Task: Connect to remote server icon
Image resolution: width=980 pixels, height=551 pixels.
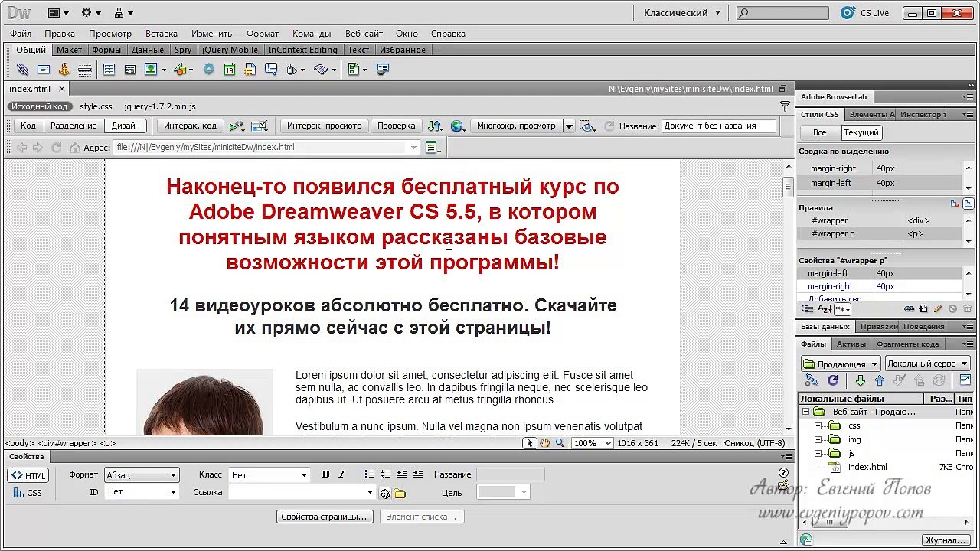Action: pyautogui.click(x=812, y=380)
